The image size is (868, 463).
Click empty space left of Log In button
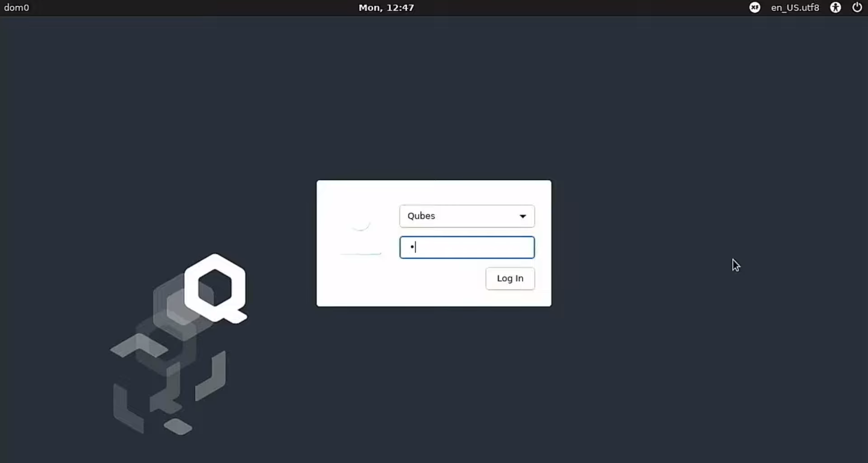point(407,279)
